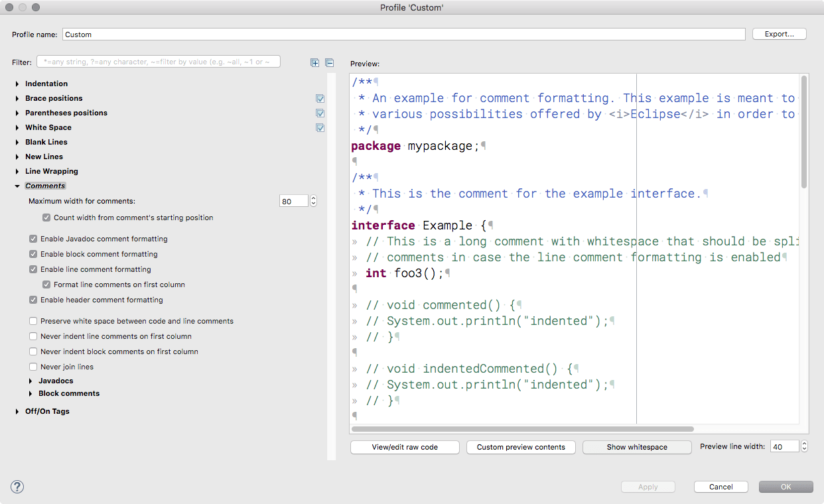Decrease Preview line width with the down stepper
Screen dimensions: 824x504
coord(803,449)
